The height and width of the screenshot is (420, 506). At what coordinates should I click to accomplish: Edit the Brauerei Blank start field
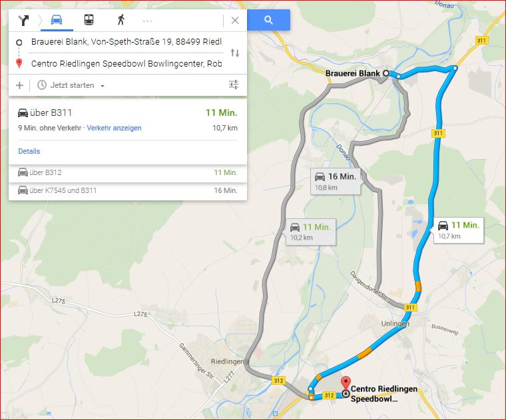point(126,42)
